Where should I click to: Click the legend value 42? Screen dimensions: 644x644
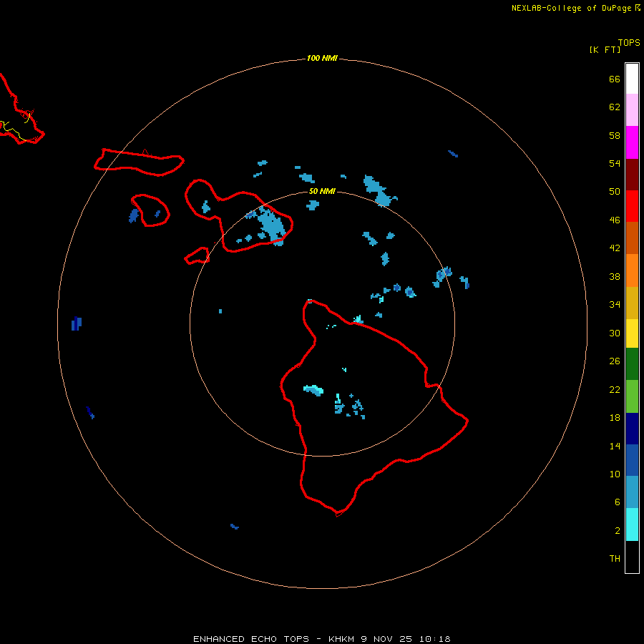(x=615, y=248)
